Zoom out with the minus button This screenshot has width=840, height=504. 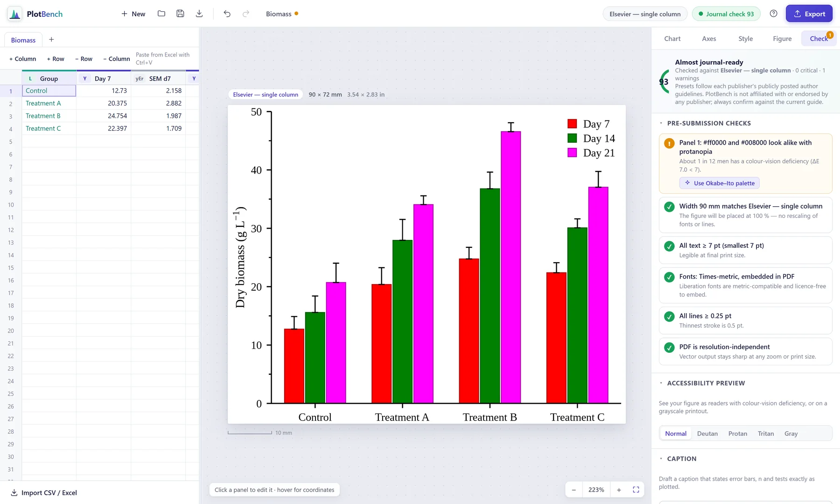(x=574, y=490)
